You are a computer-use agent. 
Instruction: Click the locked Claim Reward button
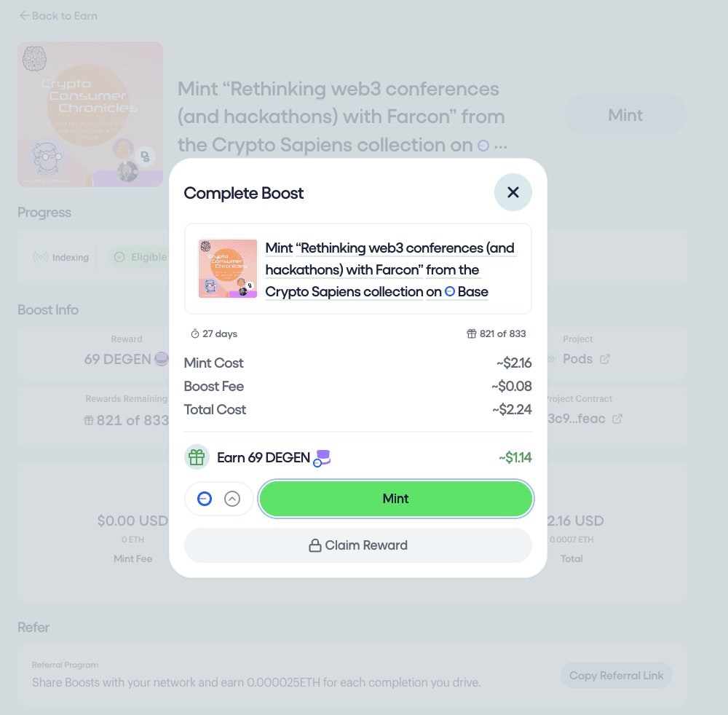(x=358, y=545)
